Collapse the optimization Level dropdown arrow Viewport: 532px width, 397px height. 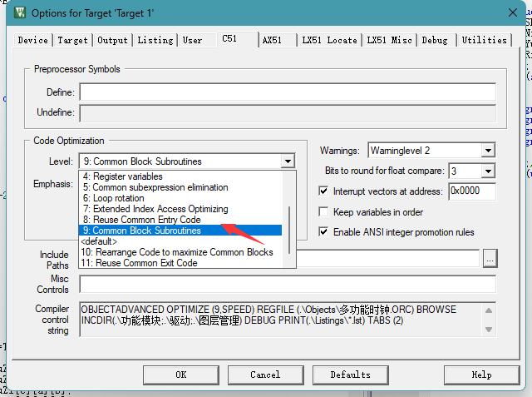tap(288, 161)
